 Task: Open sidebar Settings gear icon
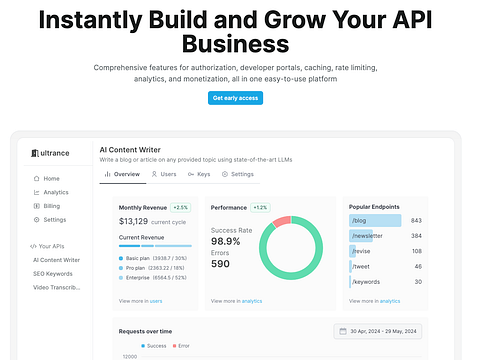tap(37, 220)
